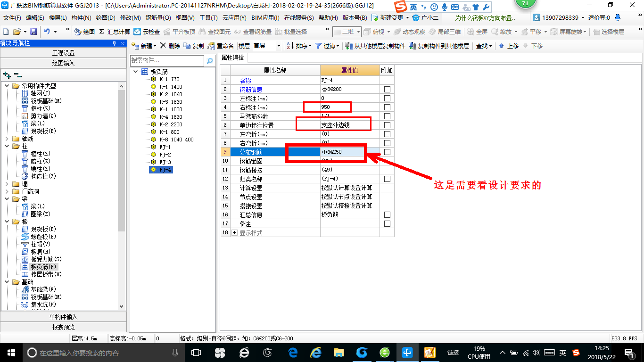Open 报表预览 section
The width and height of the screenshot is (644, 362).
pos(63,327)
